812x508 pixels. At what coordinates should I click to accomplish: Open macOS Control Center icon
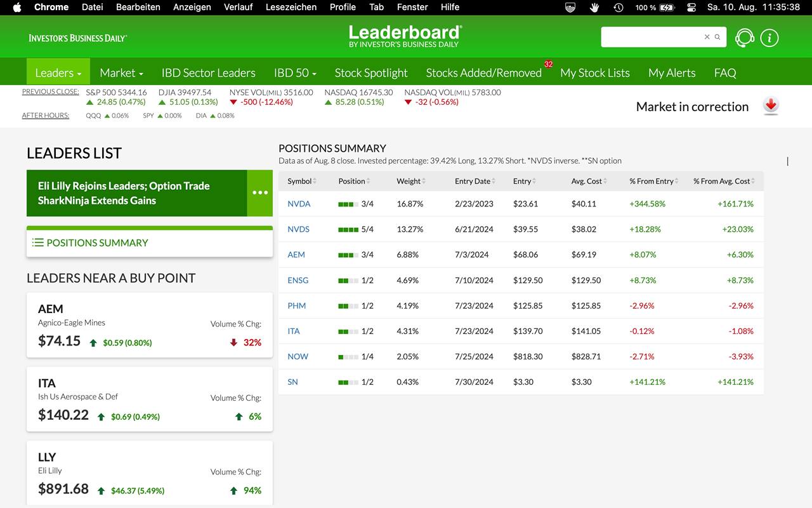(691, 7)
